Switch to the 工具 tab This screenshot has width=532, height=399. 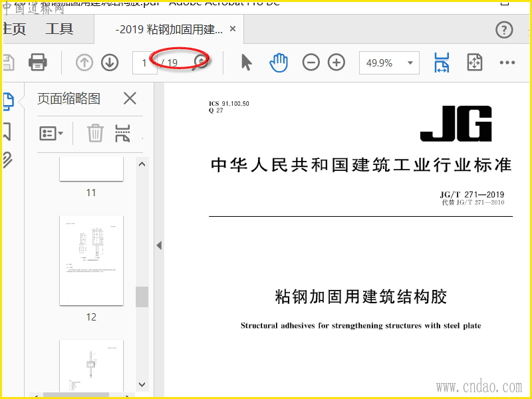pos(59,29)
